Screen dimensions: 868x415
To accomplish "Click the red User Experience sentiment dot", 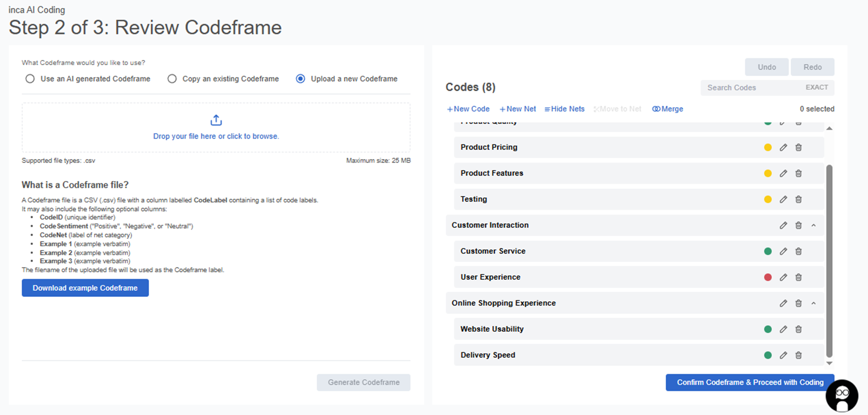I will (767, 277).
